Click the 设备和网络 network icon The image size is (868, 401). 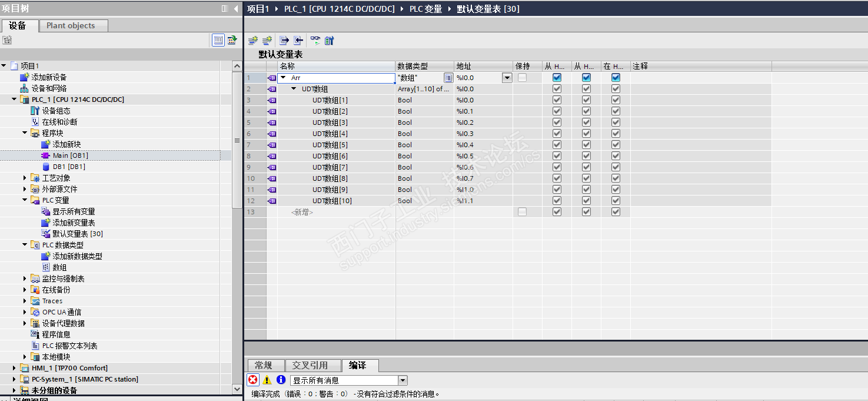click(x=25, y=88)
